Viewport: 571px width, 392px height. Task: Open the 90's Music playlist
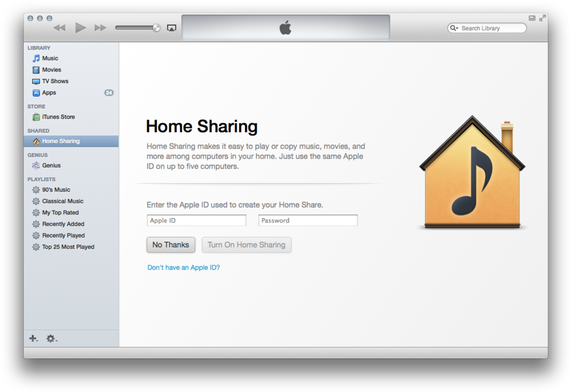71,190
